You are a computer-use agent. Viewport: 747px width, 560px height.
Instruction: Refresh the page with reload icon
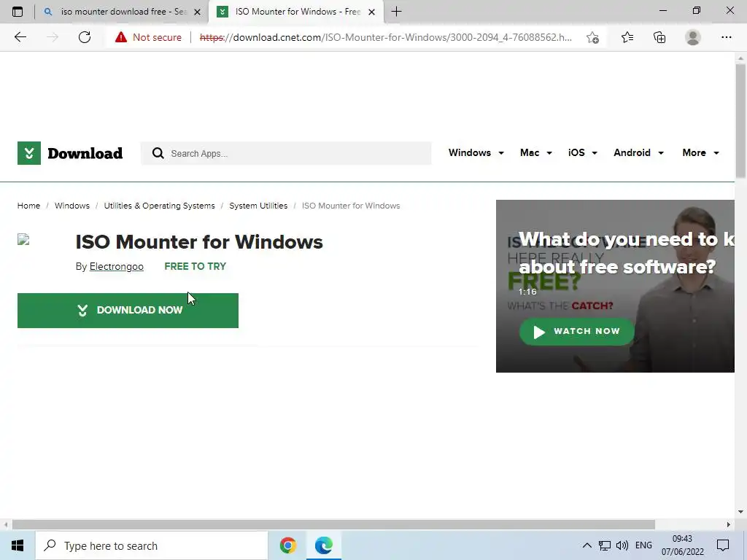tap(85, 37)
